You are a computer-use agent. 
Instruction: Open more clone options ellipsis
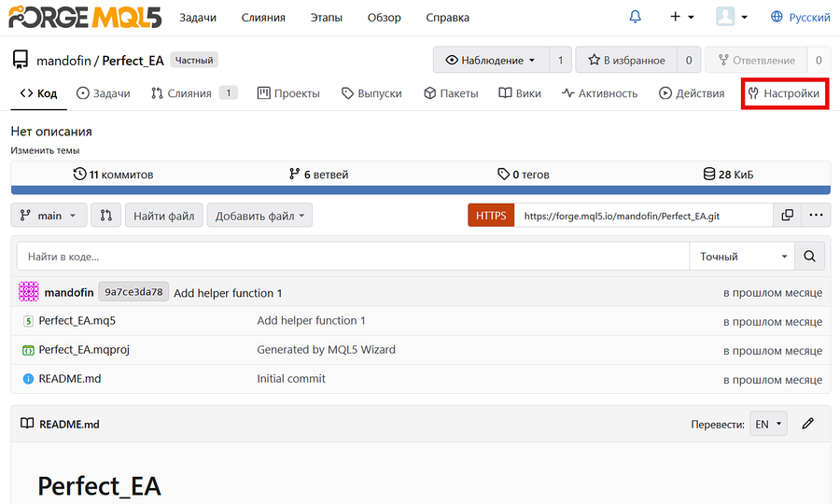click(x=816, y=216)
